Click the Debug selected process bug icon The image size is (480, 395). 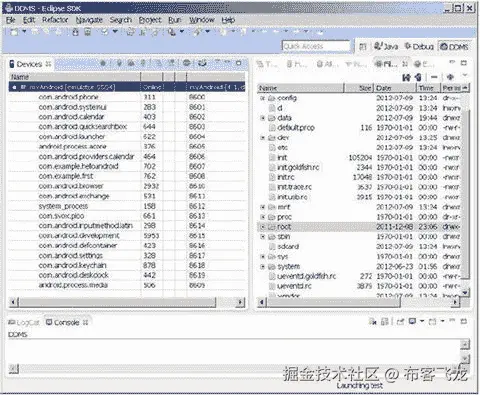[x=103, y=63]
